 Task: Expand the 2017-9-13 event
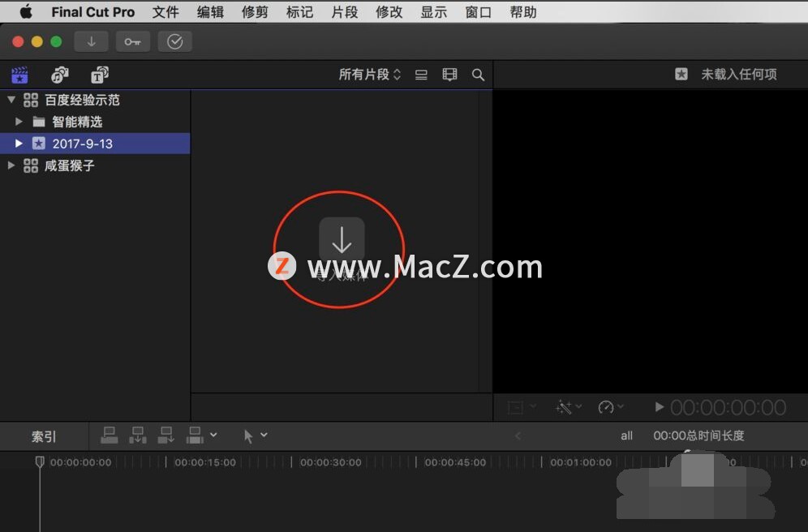(x=19, y=144)
